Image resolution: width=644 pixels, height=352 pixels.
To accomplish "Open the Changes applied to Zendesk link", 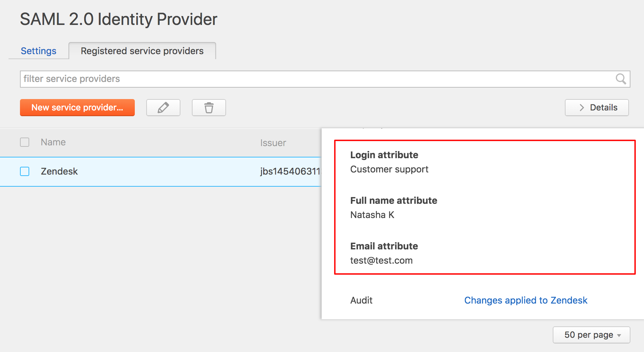I will (x=526, y=300).
